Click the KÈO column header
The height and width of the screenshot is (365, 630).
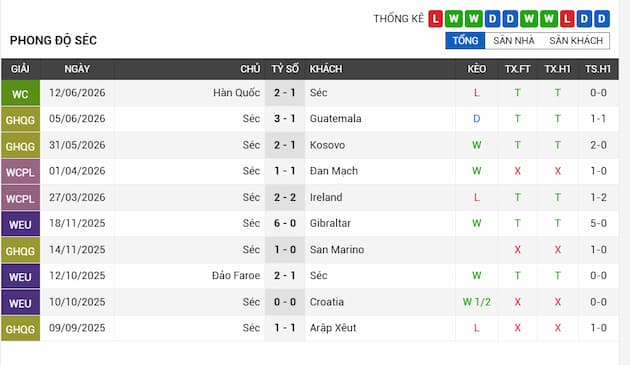pos(477,69)
